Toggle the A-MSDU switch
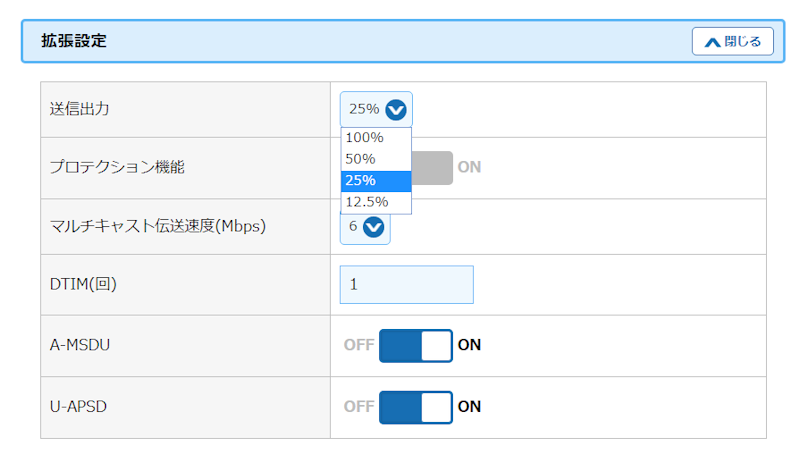The height and width of the screenshot is (455, 800). pos(415,346)
